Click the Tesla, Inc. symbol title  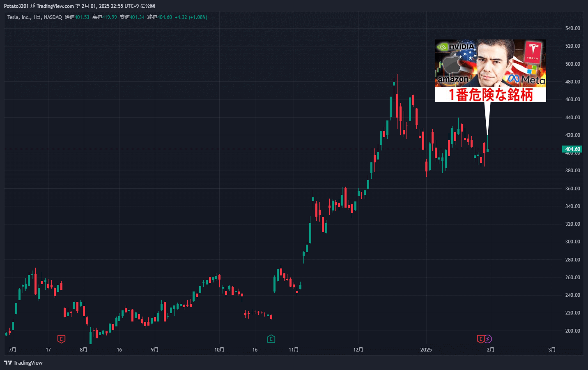click(19, 17)
